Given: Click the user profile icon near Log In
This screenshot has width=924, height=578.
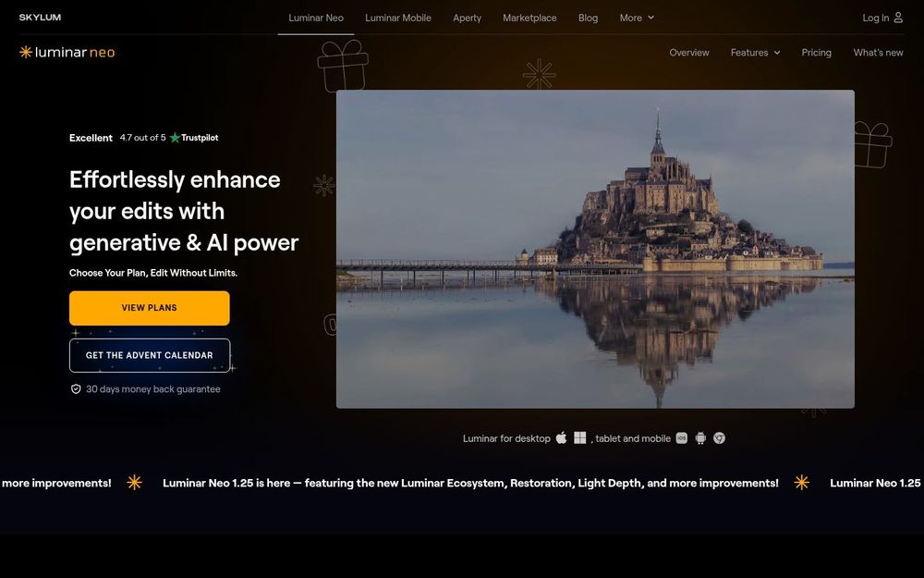Looking at the screenshot, I should pos(898,18).
